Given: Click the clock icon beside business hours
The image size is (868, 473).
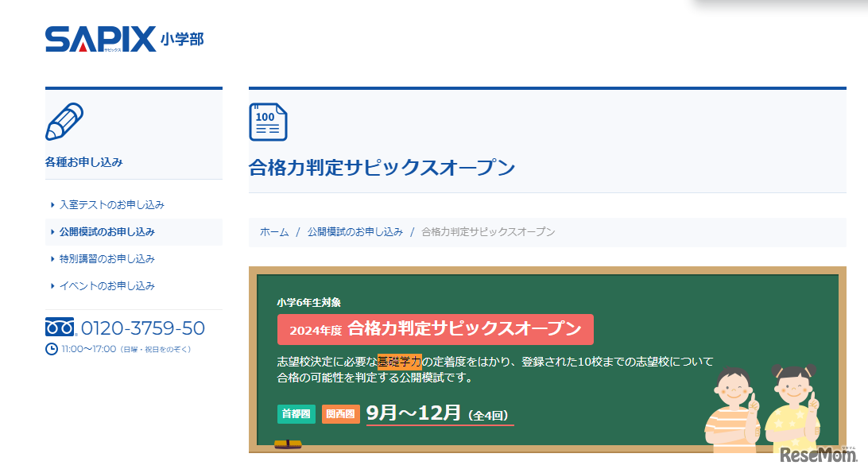Looking at the screenshot, I should [50, 350].
